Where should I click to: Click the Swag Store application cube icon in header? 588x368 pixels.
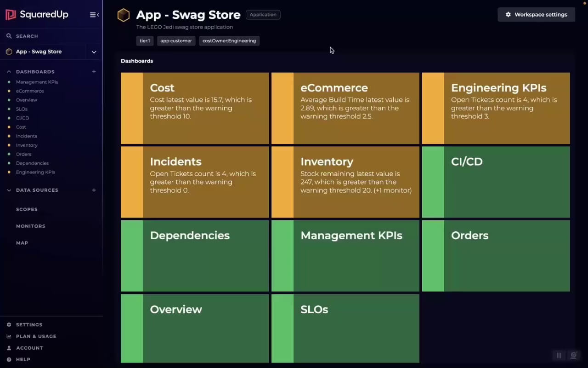point(124,15)
